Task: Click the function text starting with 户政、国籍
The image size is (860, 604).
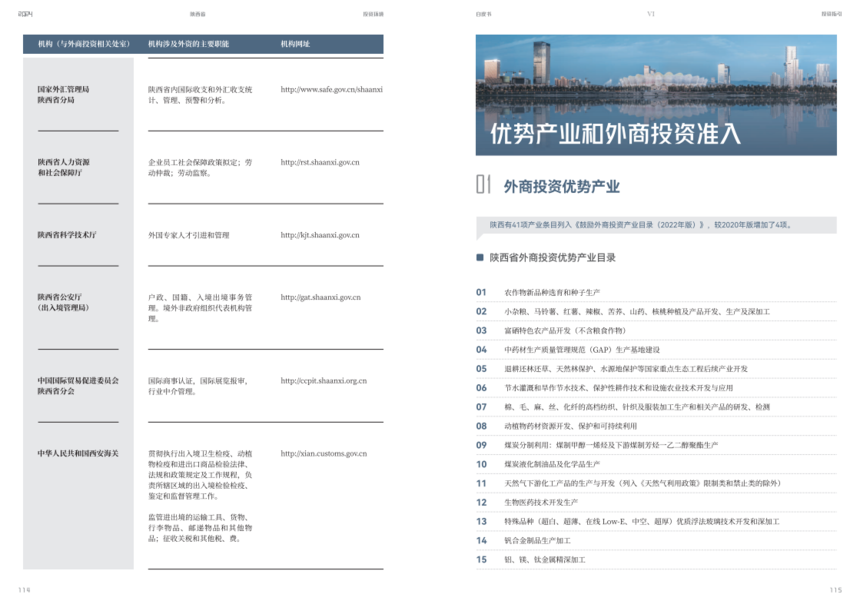Action: [x=200, y=308]
